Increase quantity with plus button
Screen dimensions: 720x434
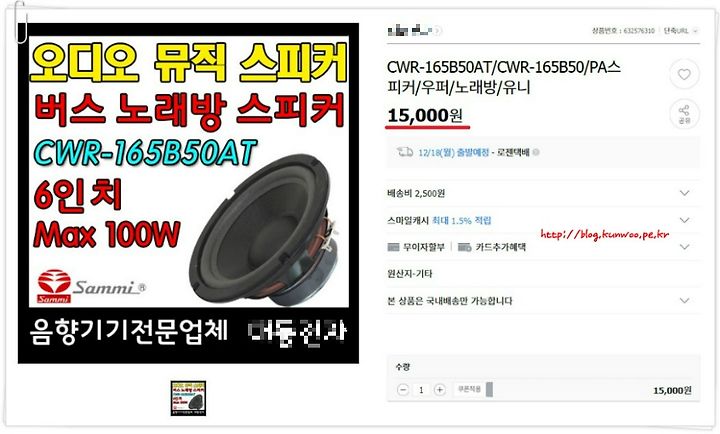pos(439,390)
